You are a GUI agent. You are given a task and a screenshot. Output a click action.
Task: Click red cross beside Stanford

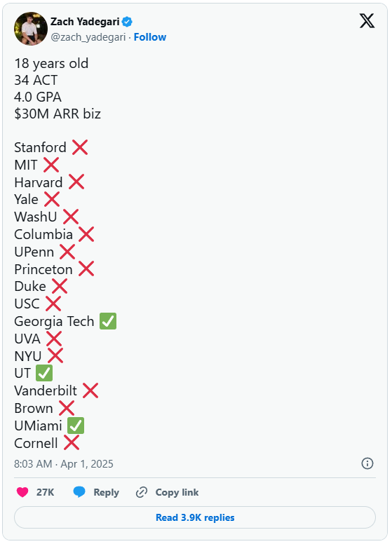tap(80, 147)
